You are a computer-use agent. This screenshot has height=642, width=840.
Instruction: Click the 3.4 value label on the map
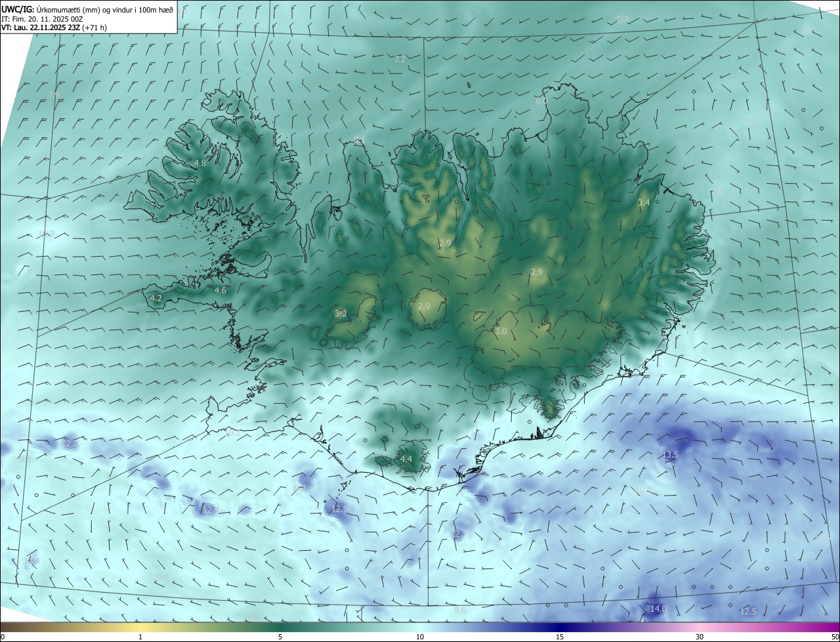click(644, 203)
